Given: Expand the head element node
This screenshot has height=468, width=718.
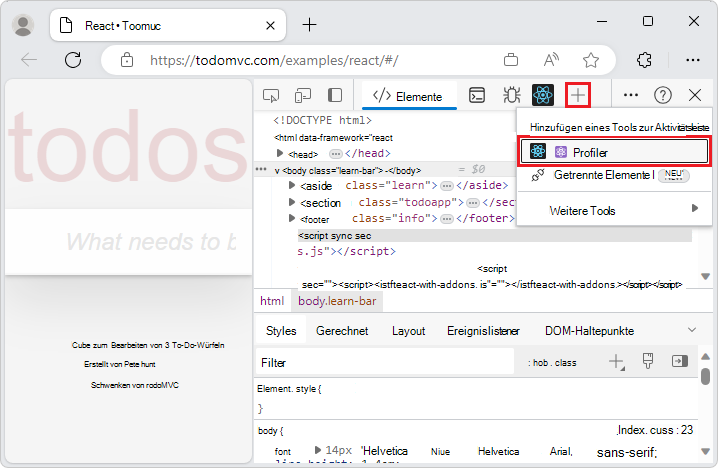Looking at the screenshot, I should (280, 153).
